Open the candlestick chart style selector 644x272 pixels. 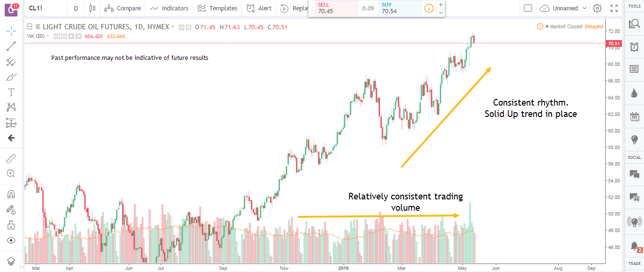[x=91, y=8]
